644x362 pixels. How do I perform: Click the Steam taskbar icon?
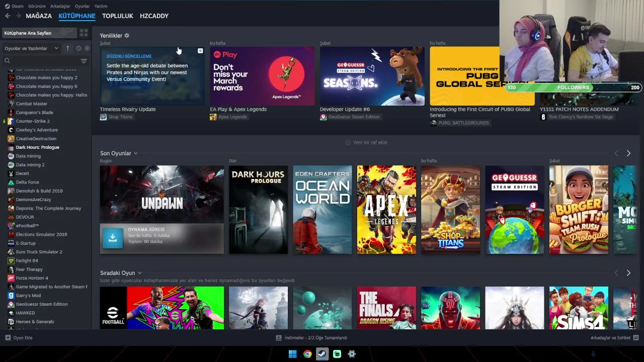coord(323,354)
